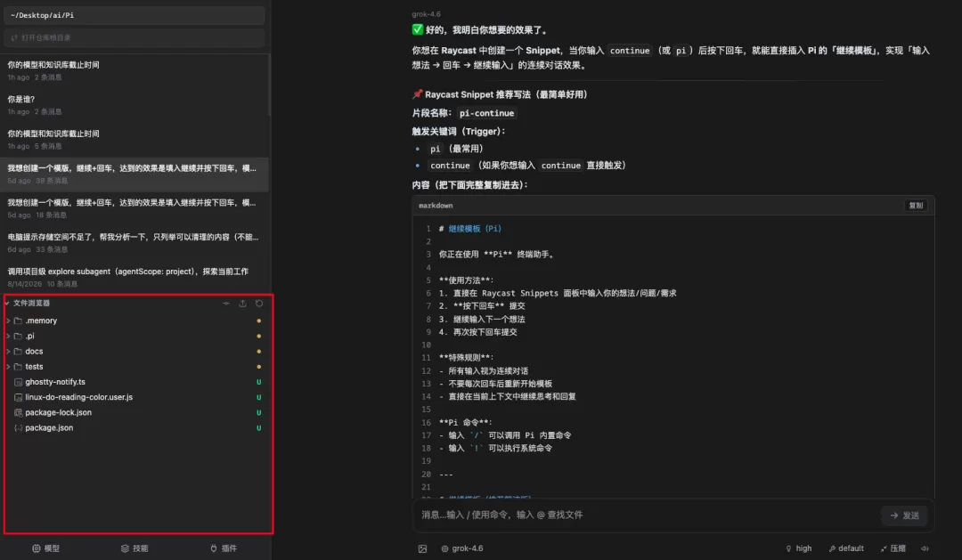
Task: Click the package-lock.json file icon
Action: [18, 413]
